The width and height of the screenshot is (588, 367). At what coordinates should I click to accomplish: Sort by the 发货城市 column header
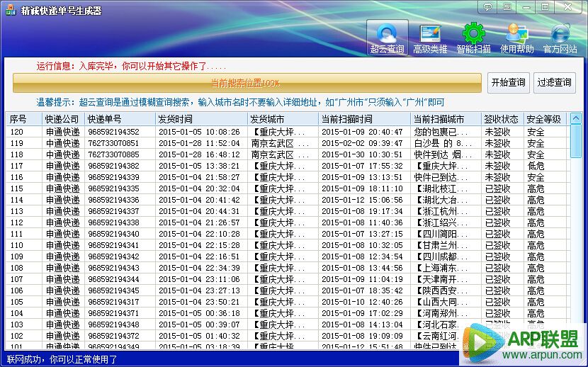coord(283,119)
